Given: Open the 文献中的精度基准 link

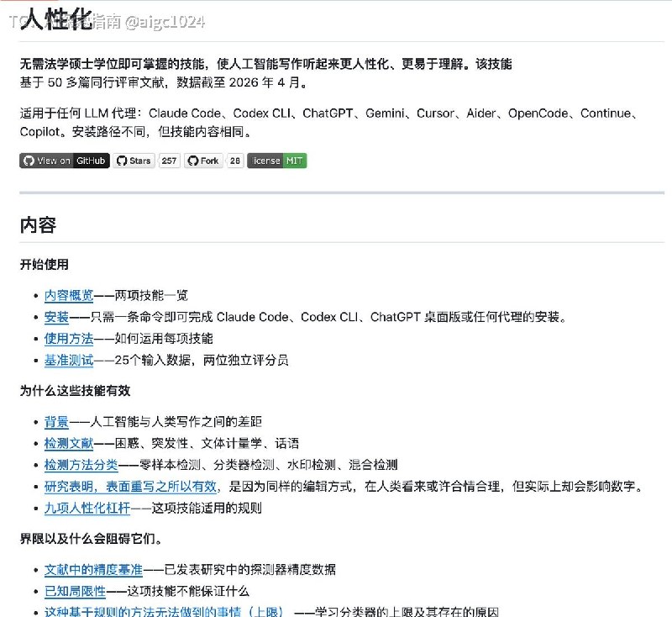Looking at the screenshot, I should click(93, 570).
